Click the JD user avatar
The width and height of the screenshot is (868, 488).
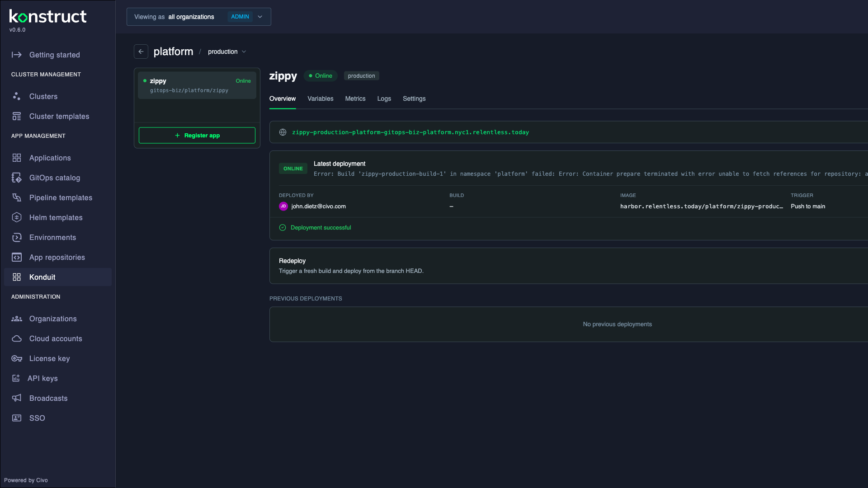tap(283, 206)
